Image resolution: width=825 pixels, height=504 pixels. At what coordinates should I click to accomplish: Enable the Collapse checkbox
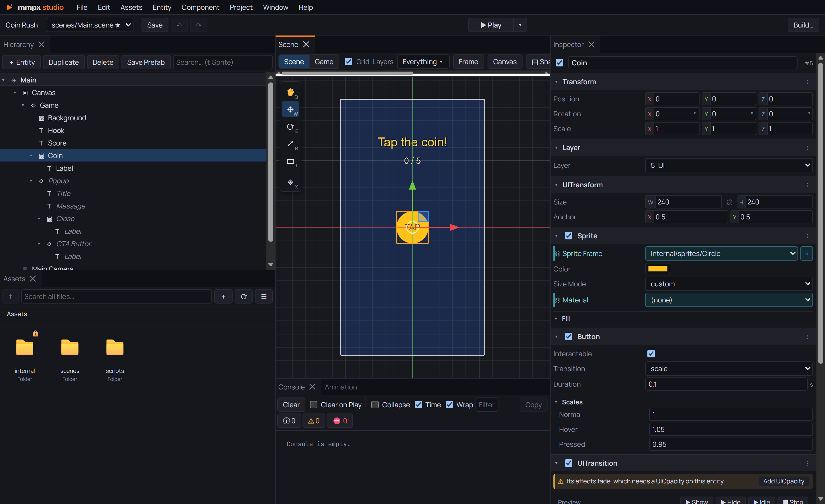pyautogui.click(x=375, y=405)
